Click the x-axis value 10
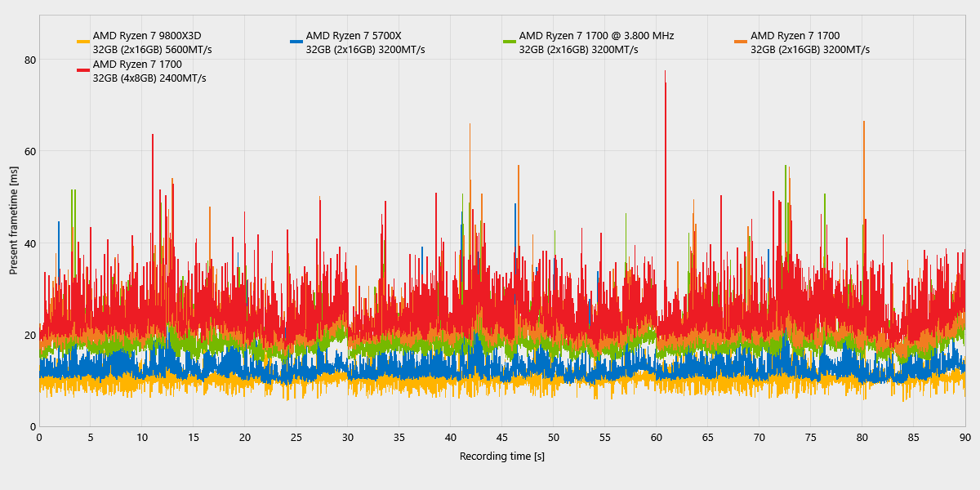Viewport: 980px width, 490px height. click(x=142, y=437)
